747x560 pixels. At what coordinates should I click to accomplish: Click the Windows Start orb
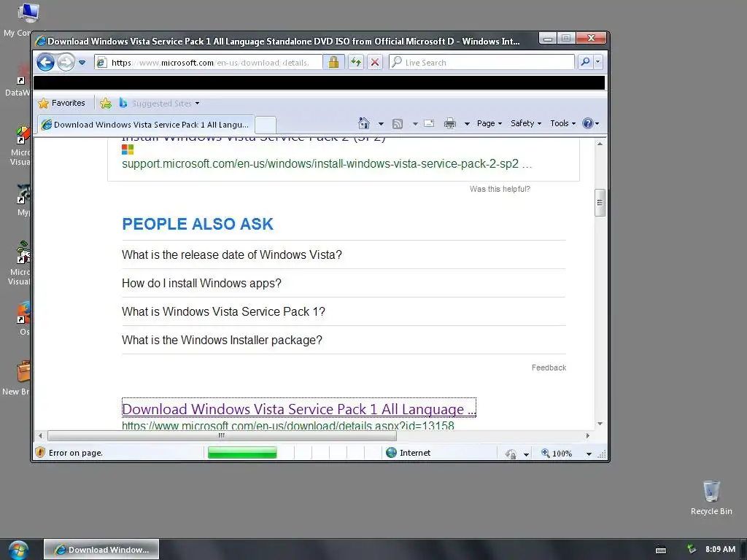[18, 550]
